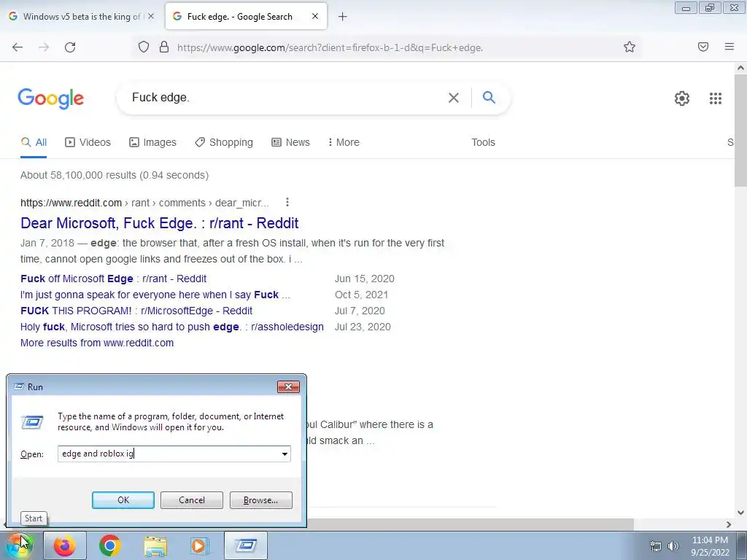Open Windows Explorer folder on taskbar

click(155, 545)
